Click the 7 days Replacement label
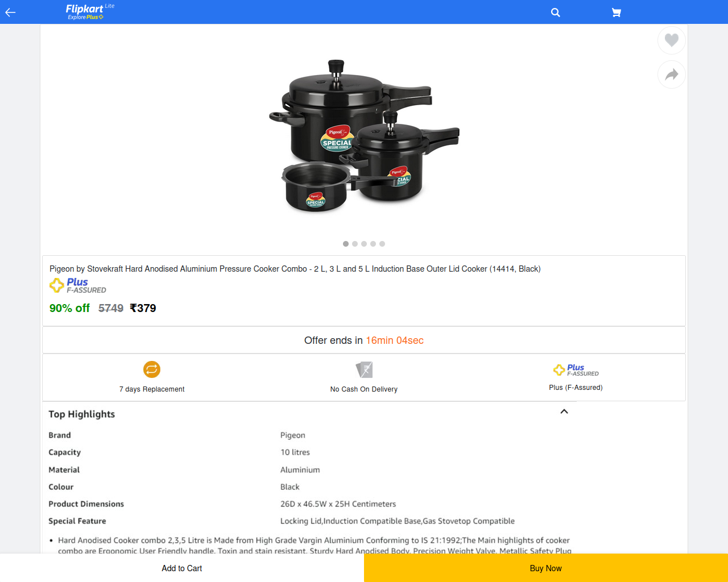The height and width of the screenshot is (582, 728). 152,389
